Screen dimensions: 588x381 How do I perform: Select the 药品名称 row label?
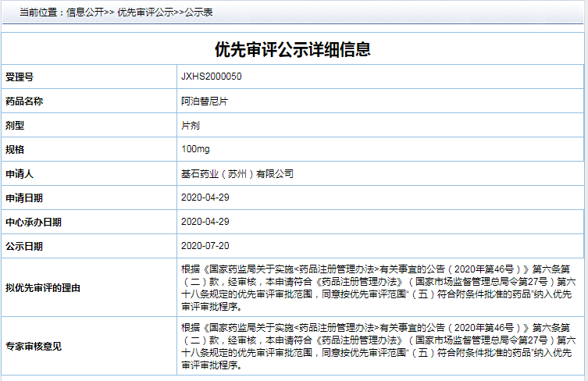[24, 101]
